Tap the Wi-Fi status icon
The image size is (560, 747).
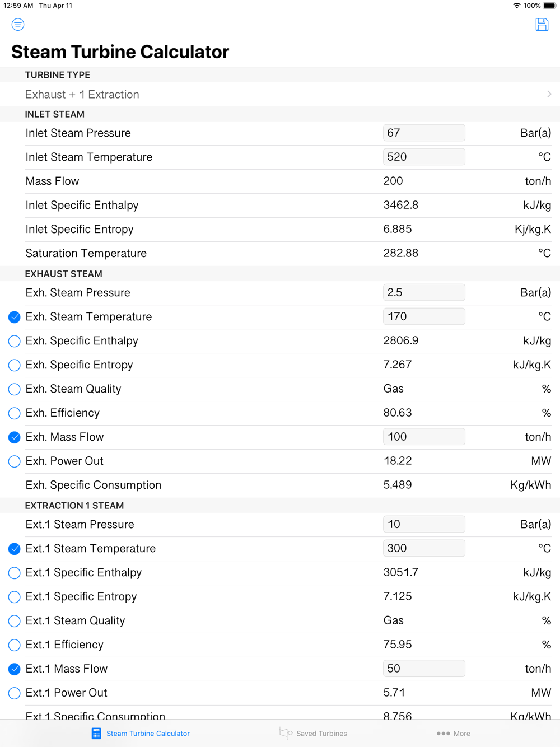coord(516,6)
